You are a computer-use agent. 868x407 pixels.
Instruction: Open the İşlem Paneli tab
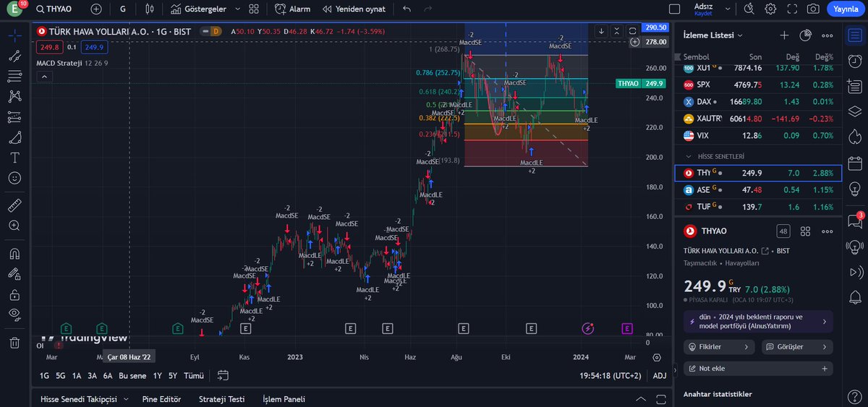(284, 399)
